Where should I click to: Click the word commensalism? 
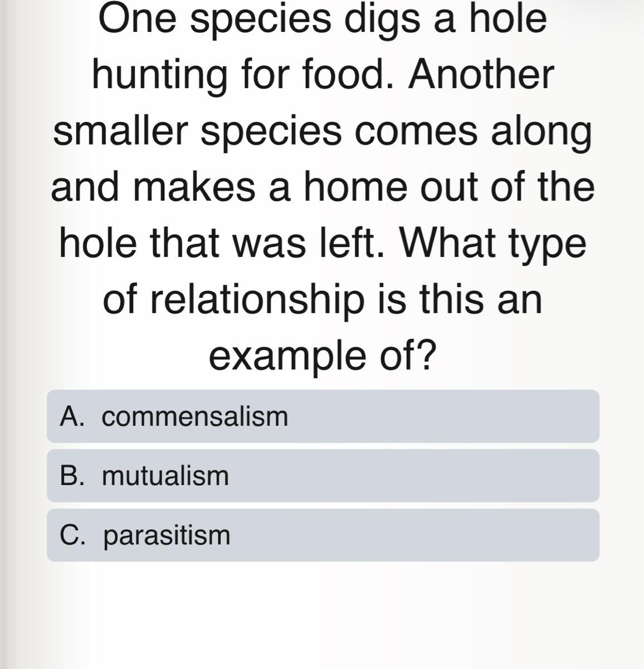(195, 416)
